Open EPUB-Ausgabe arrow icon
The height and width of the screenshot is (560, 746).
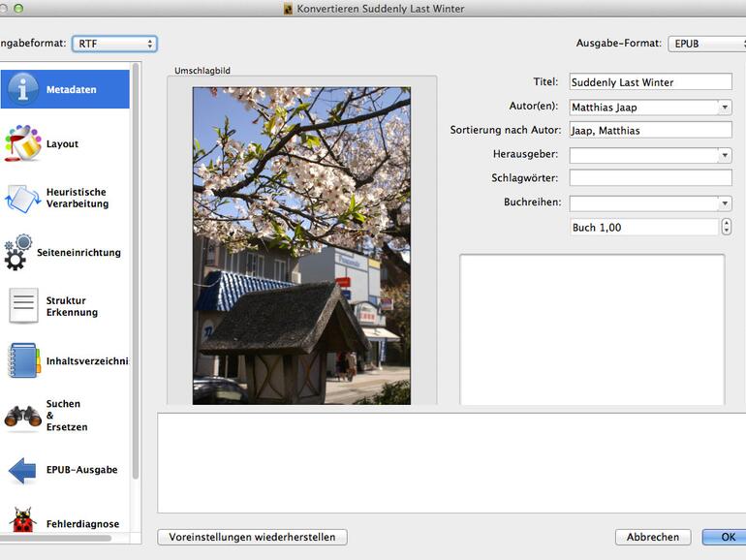click(x=22, y=470)
